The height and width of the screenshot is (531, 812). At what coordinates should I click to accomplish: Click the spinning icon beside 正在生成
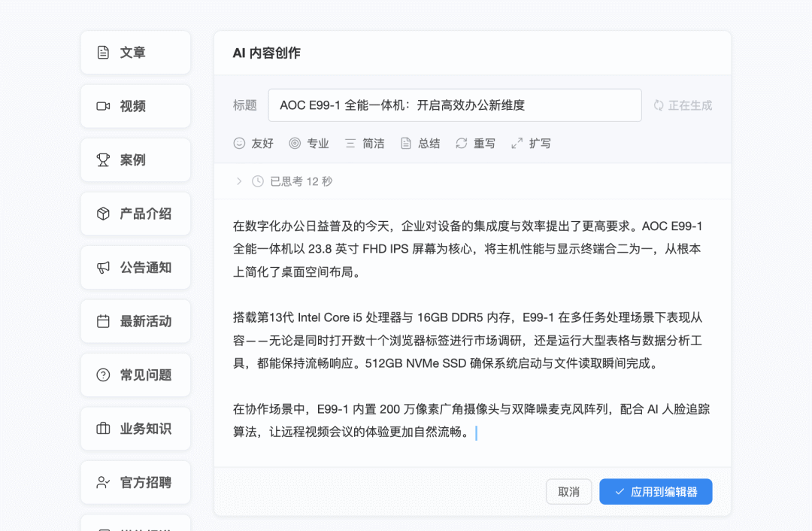pyautogui.click(x=658, y=105)
